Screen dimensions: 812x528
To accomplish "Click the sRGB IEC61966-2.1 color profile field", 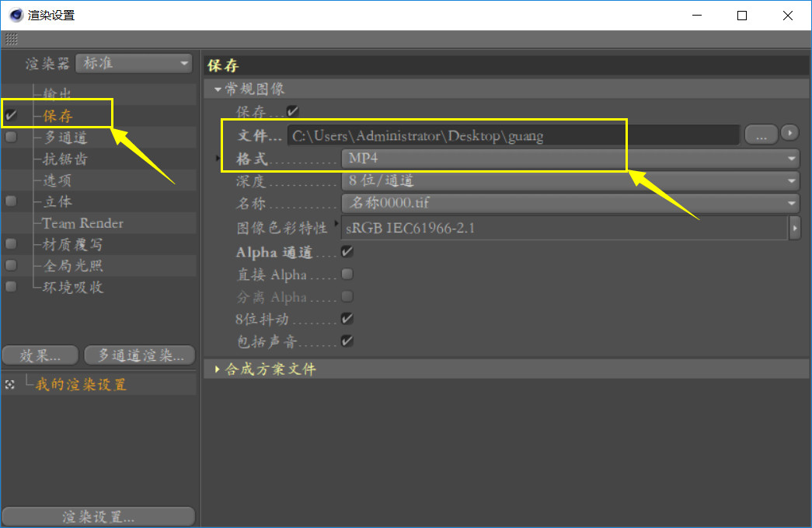I will (564, 228).
